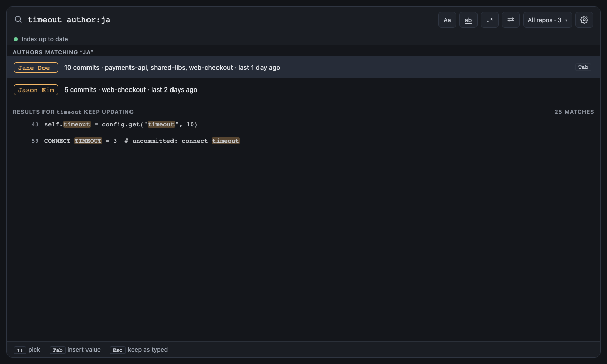The height and width of the screenshot is (364, 607).
Task: Select the Jane Doe author suggestion
Action: tap(303, 67)
